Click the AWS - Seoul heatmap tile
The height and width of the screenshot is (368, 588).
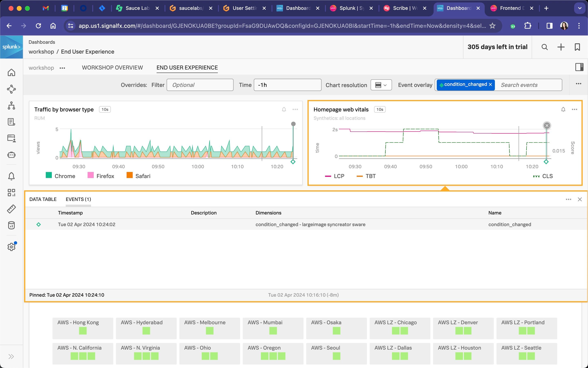[336, 354]
